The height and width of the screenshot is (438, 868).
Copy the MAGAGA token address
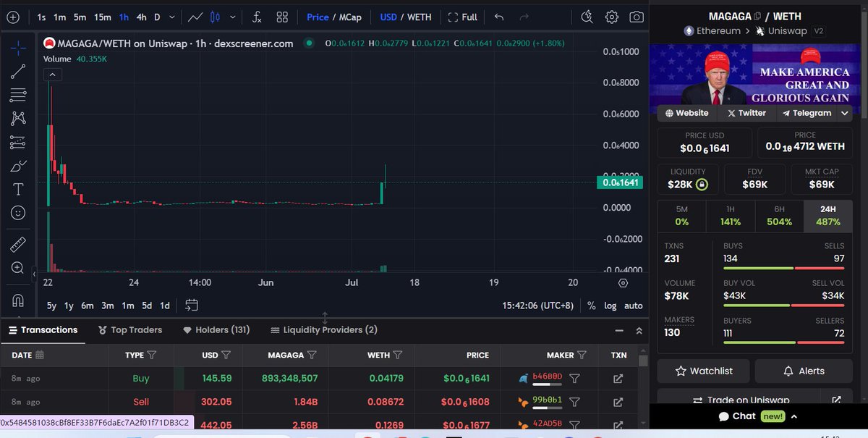pyautogui.click(x=757, y=17)
